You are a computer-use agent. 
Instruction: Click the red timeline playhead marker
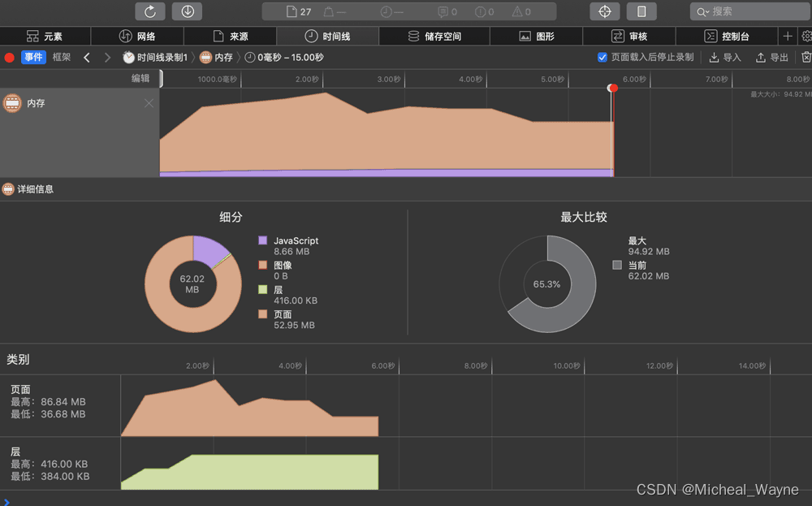click(613, 88)
